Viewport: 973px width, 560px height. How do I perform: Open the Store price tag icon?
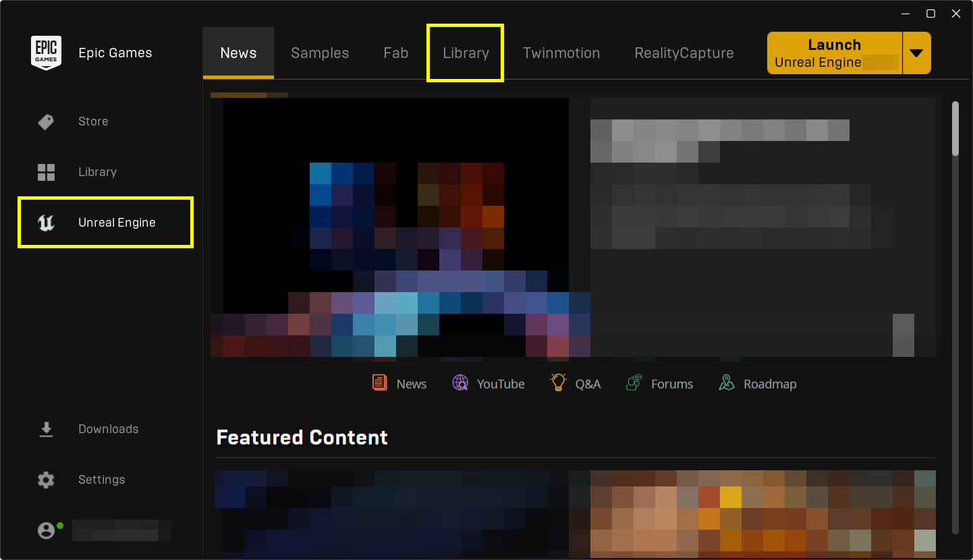tap(46, 121)
